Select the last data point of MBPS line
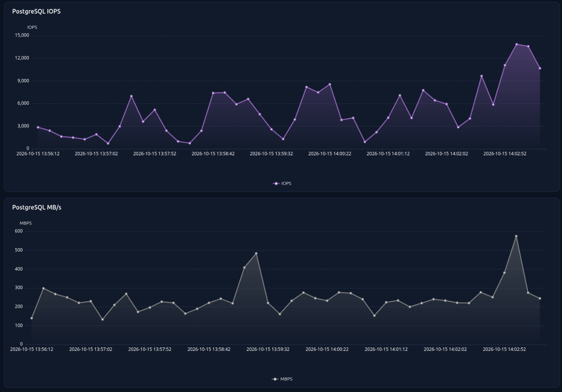Image resolution: width=562 pixels, height=392 pixels. point(540,299)
